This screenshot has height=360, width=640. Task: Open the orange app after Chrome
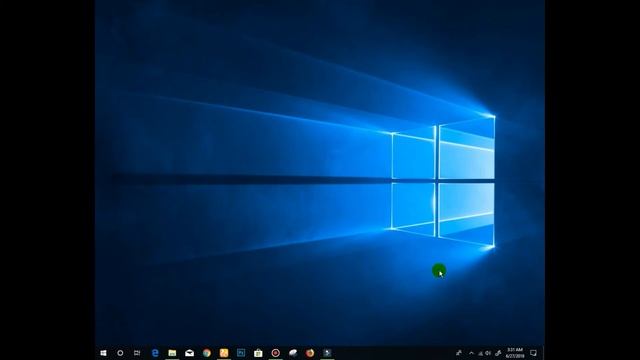[x=224, y=353]
